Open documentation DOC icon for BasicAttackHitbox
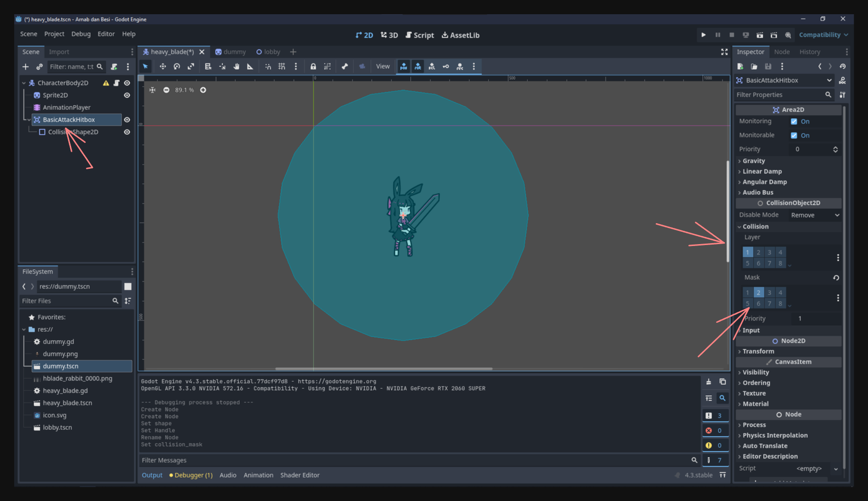This screenshot has width=868, height=501. click(x=842, y=81)
